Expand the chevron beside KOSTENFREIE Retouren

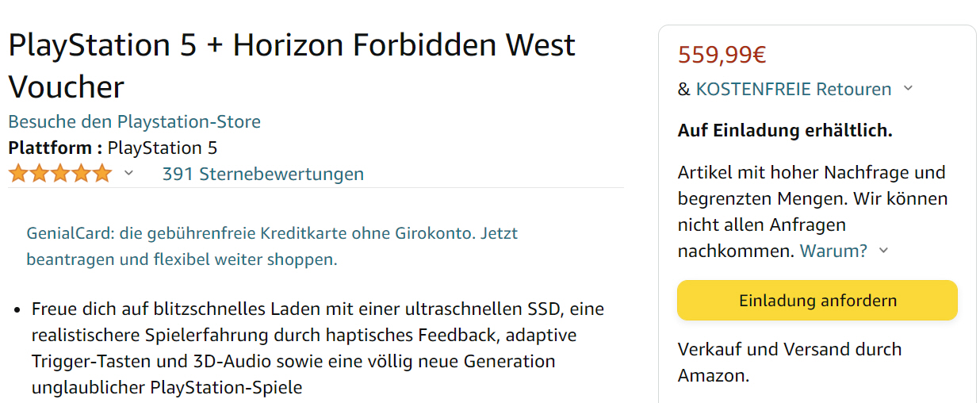909,89
